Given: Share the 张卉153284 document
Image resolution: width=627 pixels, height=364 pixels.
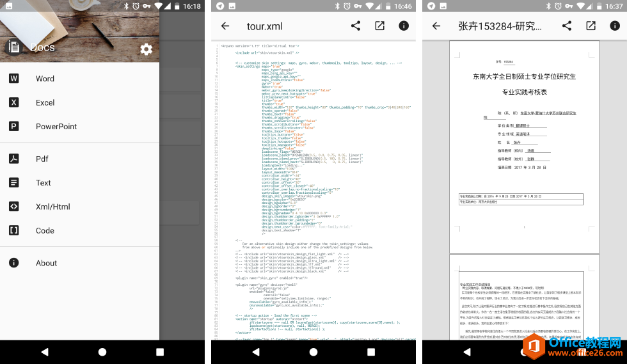Looking at the screenshot, I should click(567, 26).
